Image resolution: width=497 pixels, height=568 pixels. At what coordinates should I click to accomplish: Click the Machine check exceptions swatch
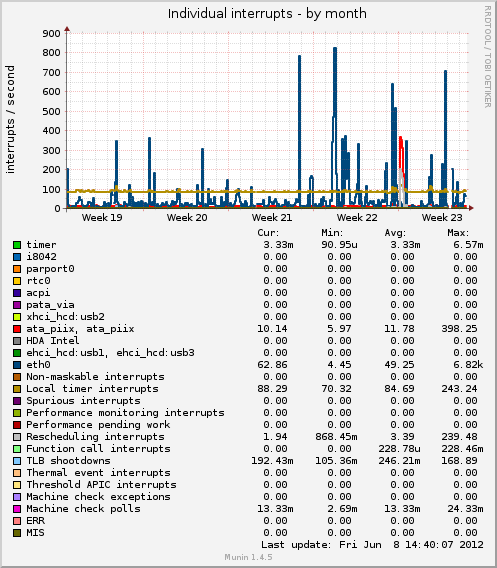point(17,497)
